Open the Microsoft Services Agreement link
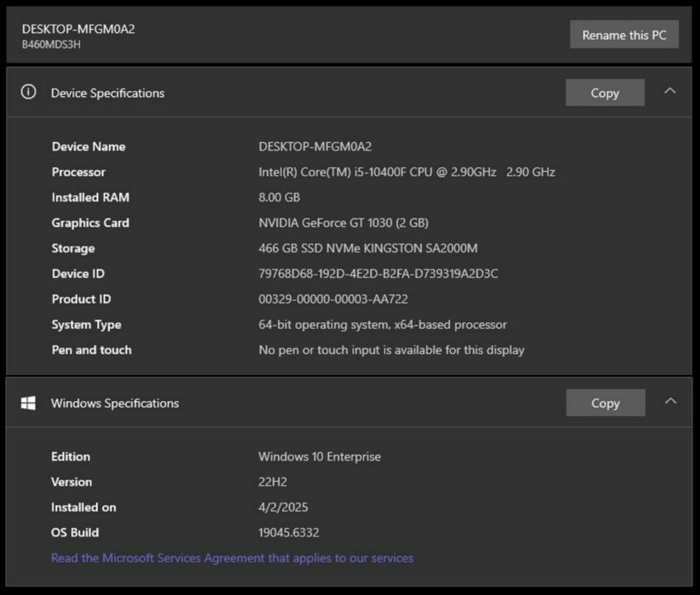Image resolution: width=700 pixels, height=595 pixels. (232, 558)
